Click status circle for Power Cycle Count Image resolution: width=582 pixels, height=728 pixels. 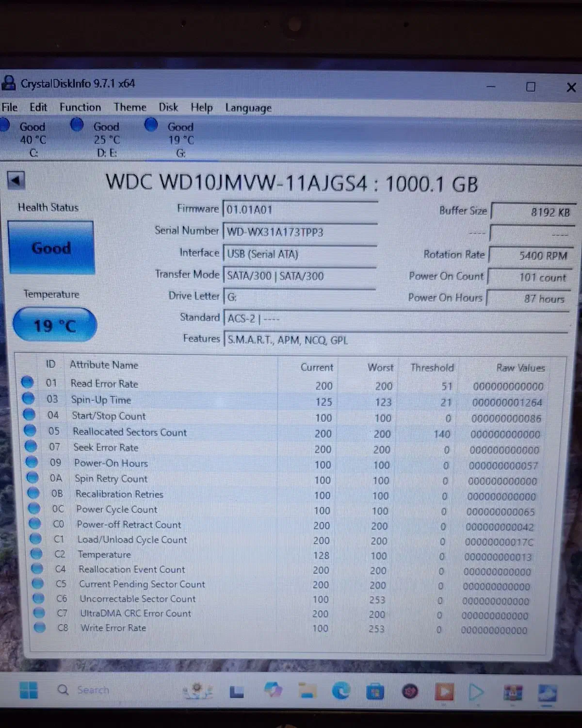point(34,508)
